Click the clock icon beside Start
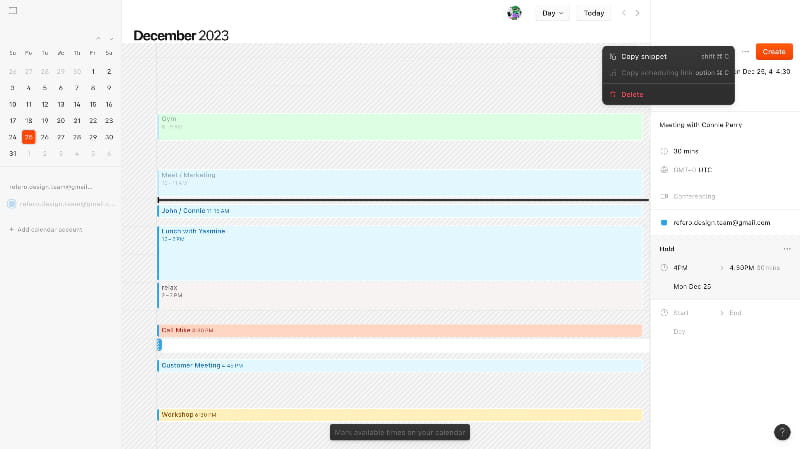800x449 pixels. [664, 313]
